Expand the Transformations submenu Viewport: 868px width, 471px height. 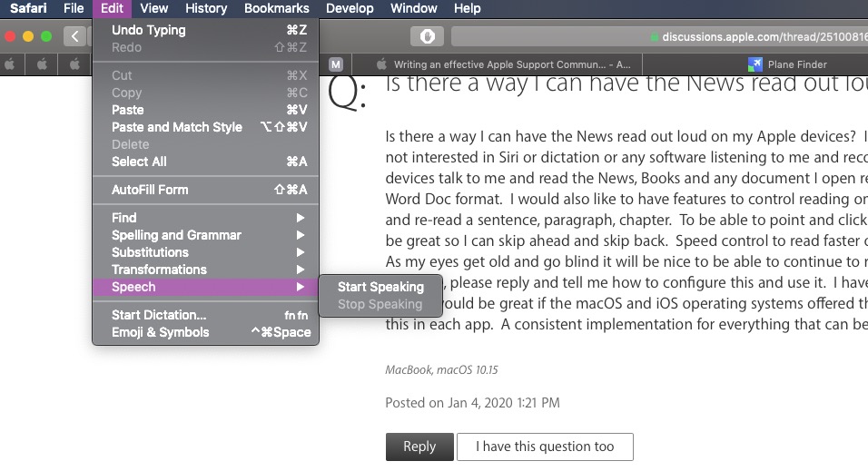205,269
